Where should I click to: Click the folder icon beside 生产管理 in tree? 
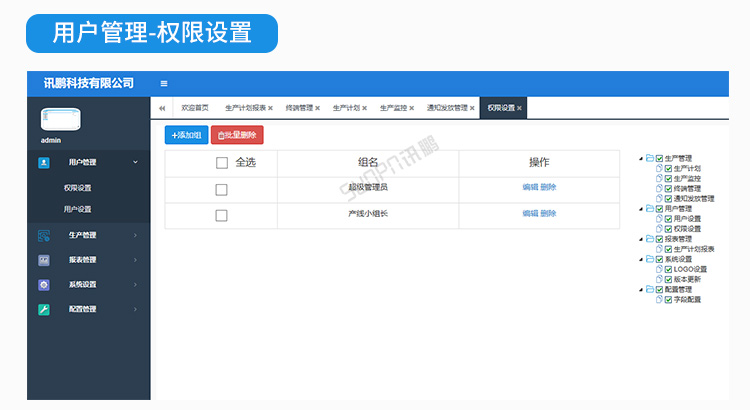(x=650, y=158)
